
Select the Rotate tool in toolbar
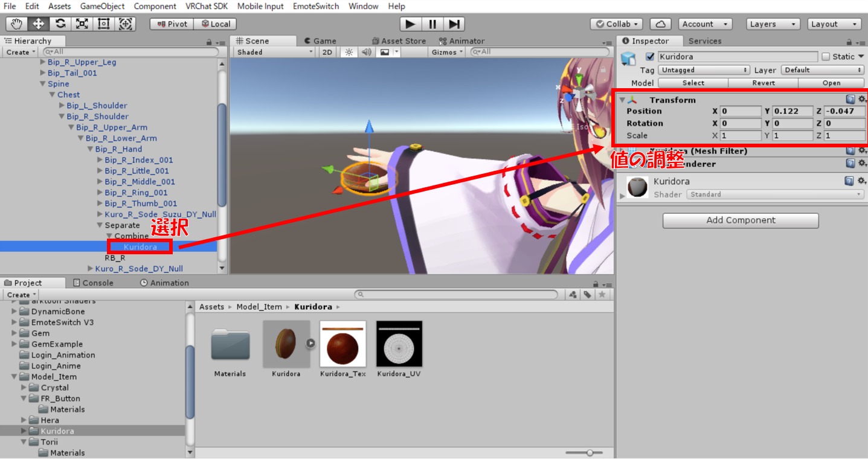click(x=60, y=24)
